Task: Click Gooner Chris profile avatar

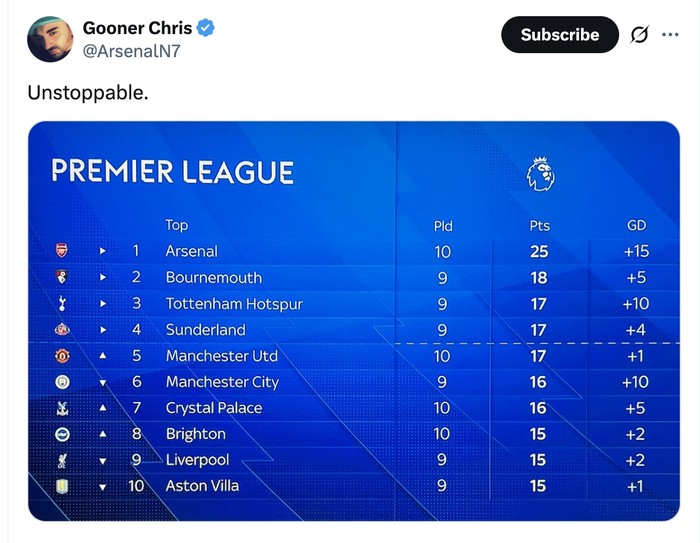Action: pos(50,39)
